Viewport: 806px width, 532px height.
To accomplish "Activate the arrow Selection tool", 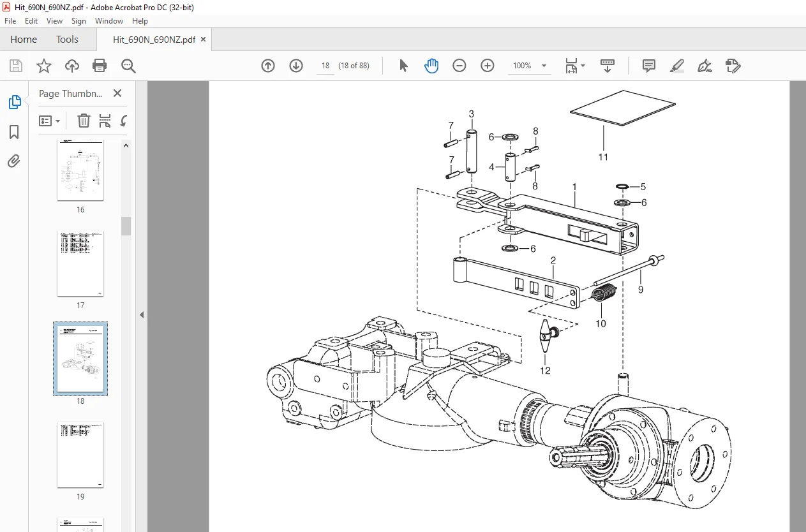I will pyautogui.click(x=403, y=66).
